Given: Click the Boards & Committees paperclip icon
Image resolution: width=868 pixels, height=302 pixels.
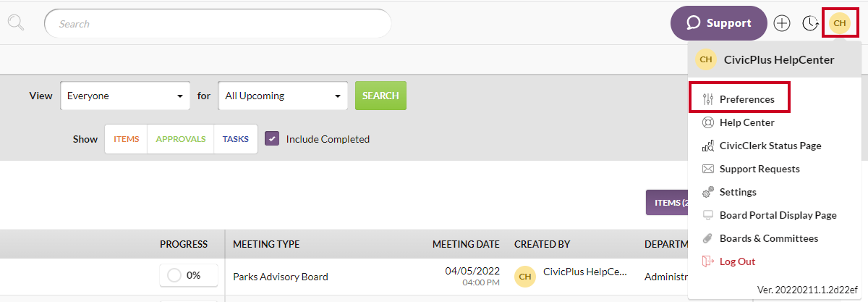Looking at the screenshot, I should click(708, 238).
